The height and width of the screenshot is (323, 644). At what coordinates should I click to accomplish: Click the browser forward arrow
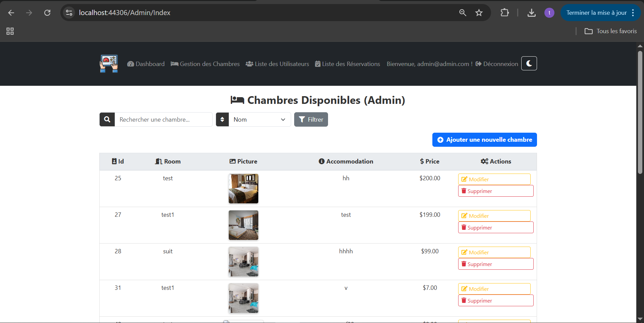click(x=29, y=13)
